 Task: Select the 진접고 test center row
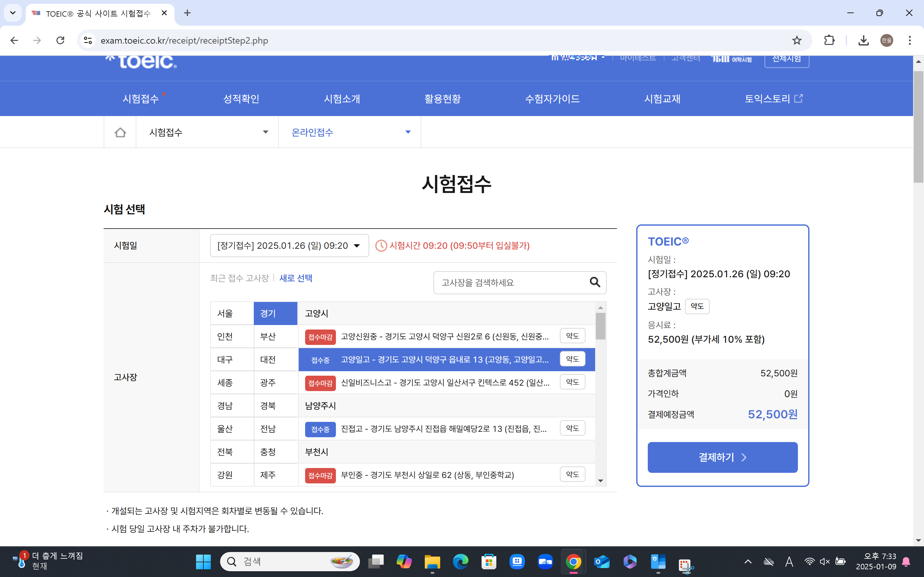tap(443, 429)
